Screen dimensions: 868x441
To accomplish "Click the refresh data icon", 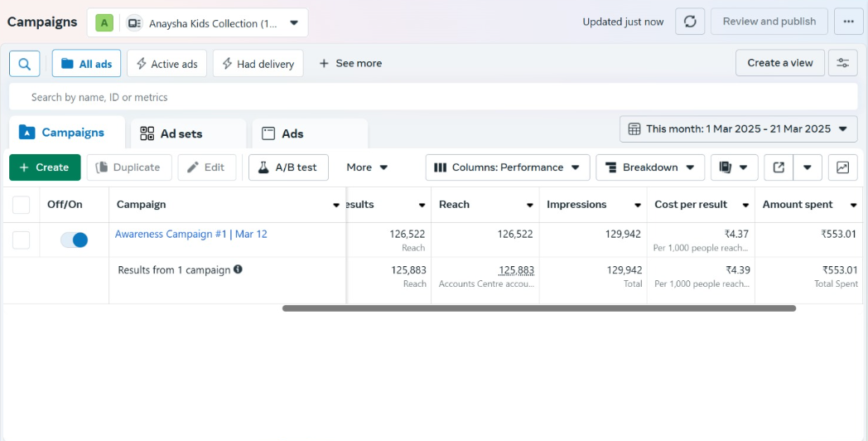I will [x=690, y=22].
